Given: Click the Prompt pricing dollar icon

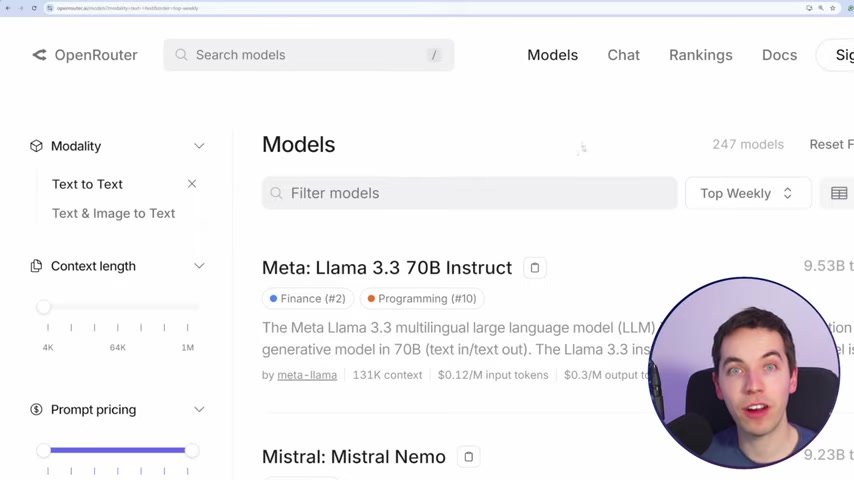Looking at the screenshot, I should click(x=36, y=409).
